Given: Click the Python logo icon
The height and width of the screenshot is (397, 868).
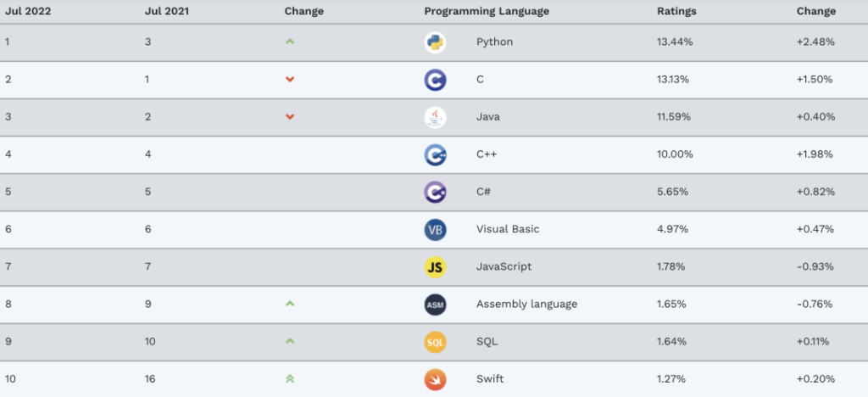Looking at the screenshot, I should coord(435,42).
